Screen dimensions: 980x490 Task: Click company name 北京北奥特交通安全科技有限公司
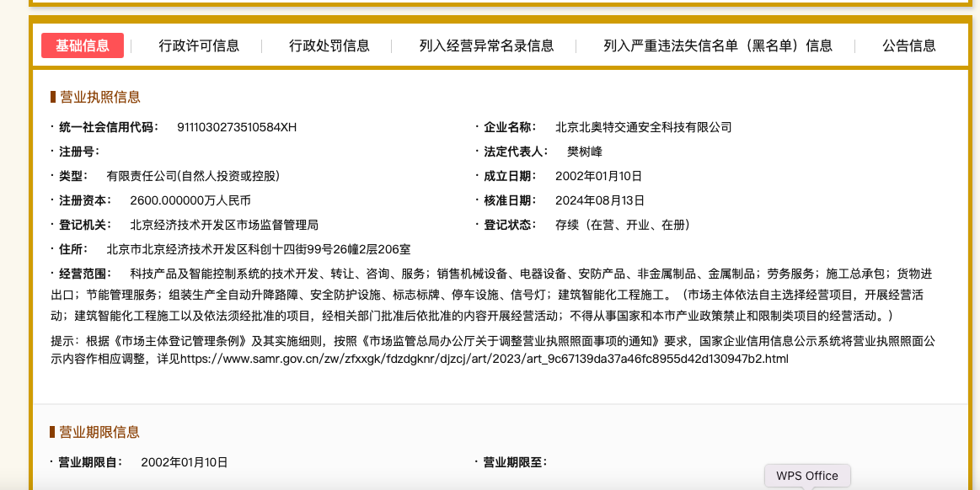(643, 128)
